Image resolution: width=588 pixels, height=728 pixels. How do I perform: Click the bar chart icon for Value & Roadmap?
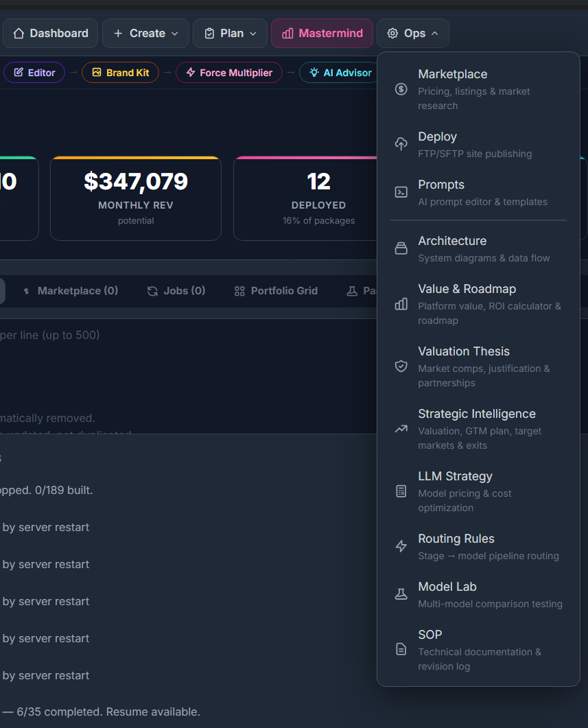tap(401, 304)
